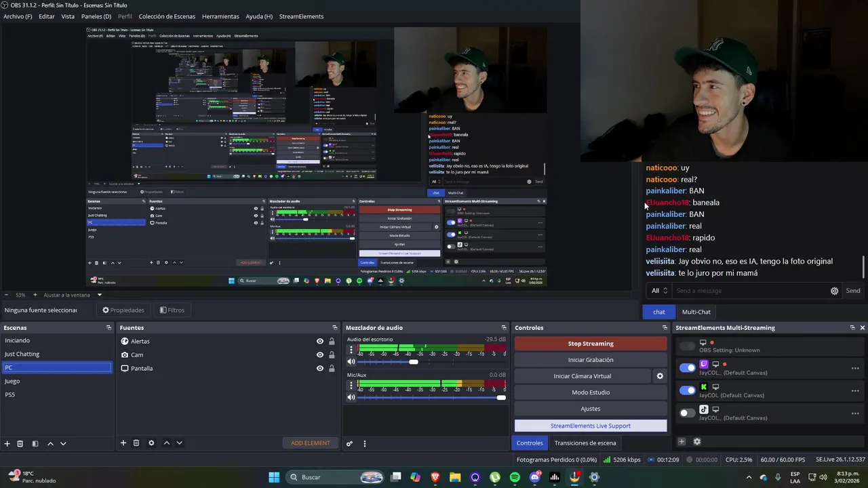Open preview zoom dropdown arrow
Screen dimensions: 868x488
(x=99, y=295)
